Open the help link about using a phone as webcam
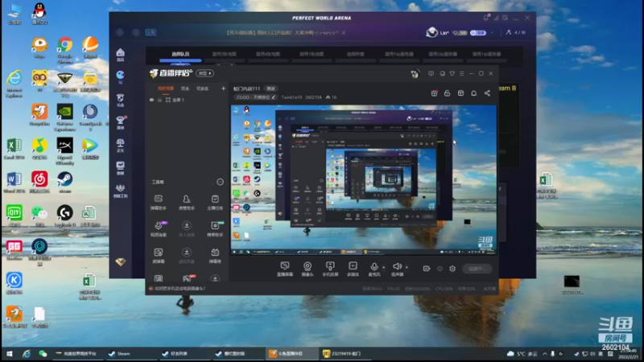This screenshot has width=644, height=362. [180, 289]
